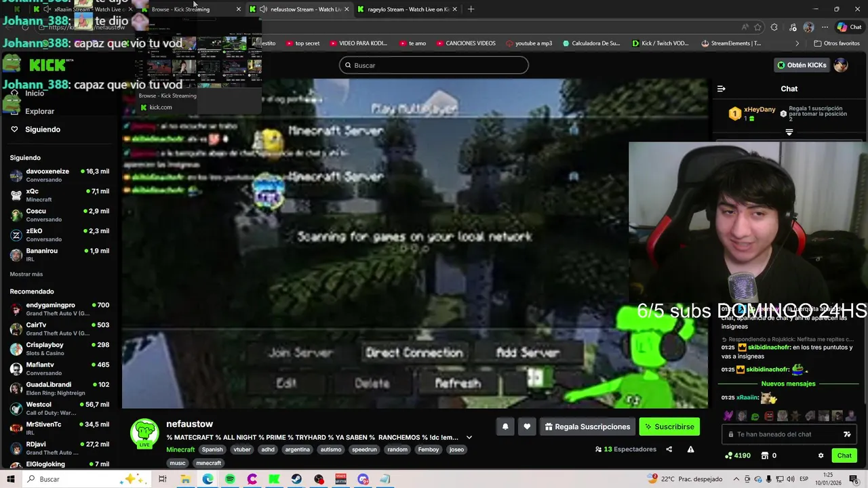
Task: Click the Regala Suscripciones button
Action: (x=587, y=427)
